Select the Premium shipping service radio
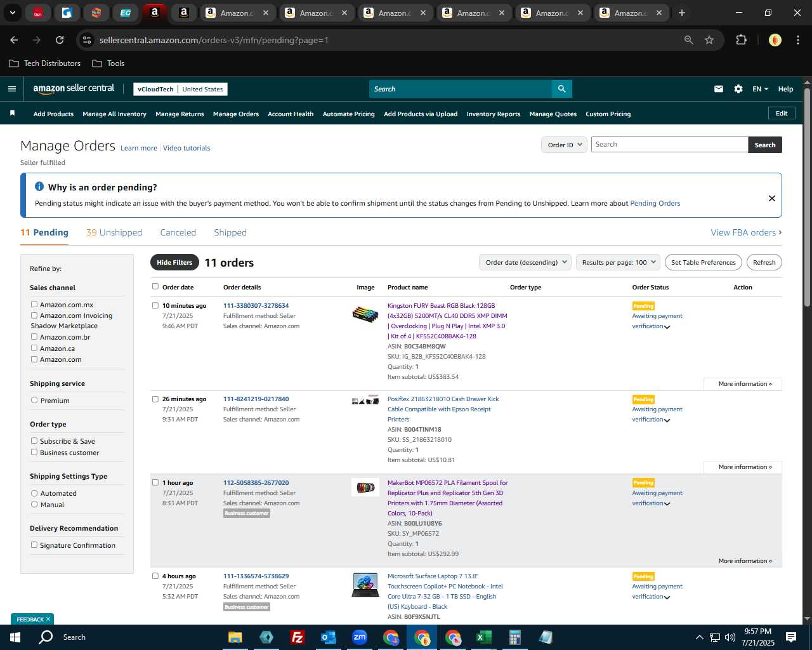 click(34, 400)
